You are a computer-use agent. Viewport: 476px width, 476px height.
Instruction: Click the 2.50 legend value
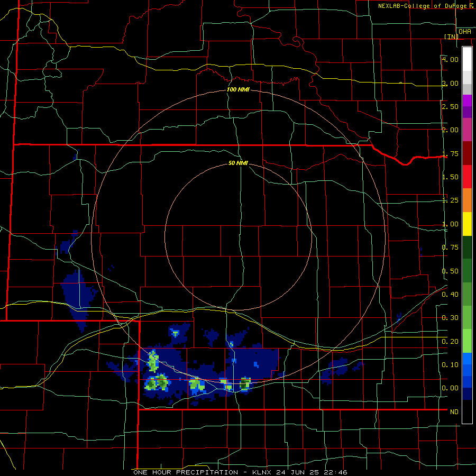coord(450,106)
